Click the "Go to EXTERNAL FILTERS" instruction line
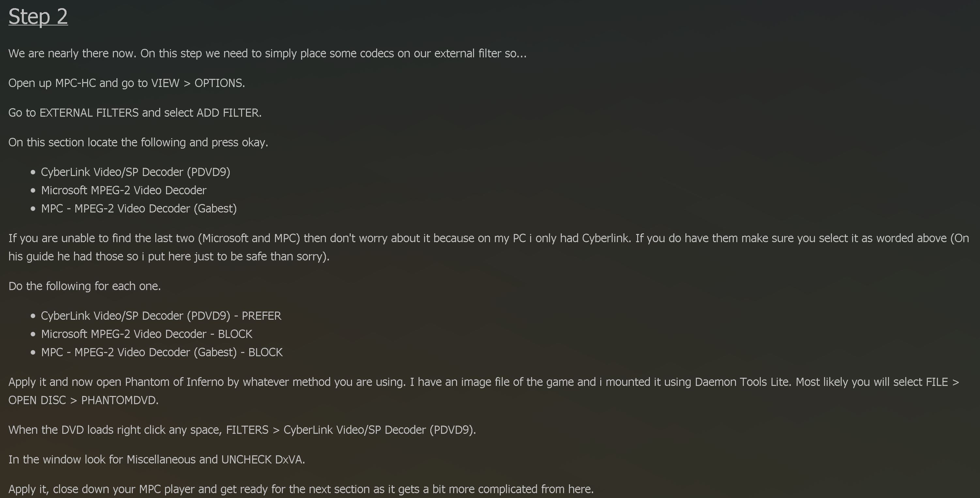The image size is (980, 498). click(135, 112)
